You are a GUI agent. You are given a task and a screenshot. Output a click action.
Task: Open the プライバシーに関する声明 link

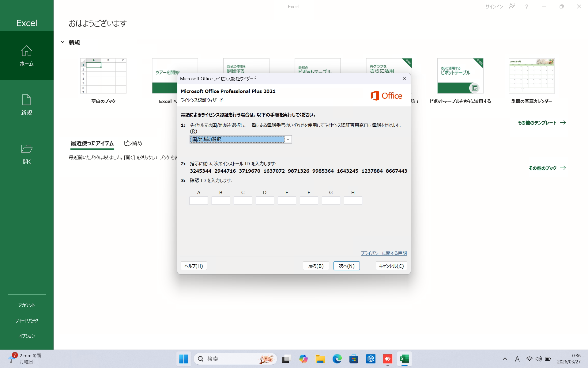point(383,253)
